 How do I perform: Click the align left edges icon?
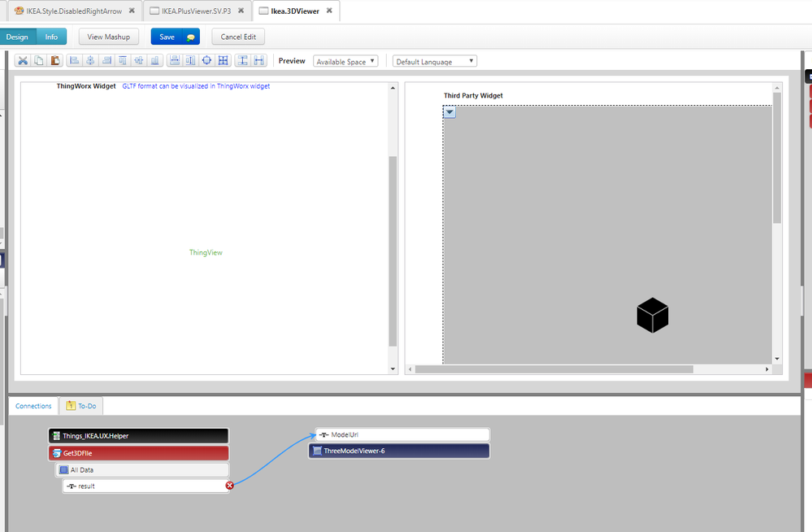[x=73, y=59]
